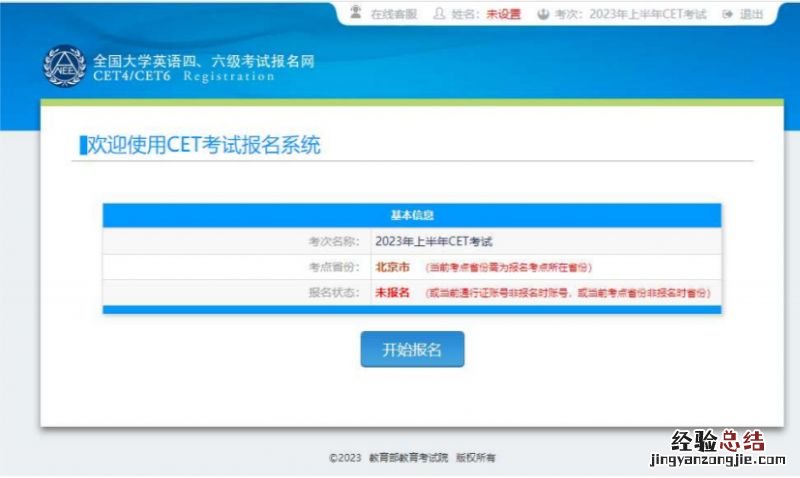Click the red 未设置 name value
The width and height of the screenshot is (800, 478).
click(x=503, y=14)
